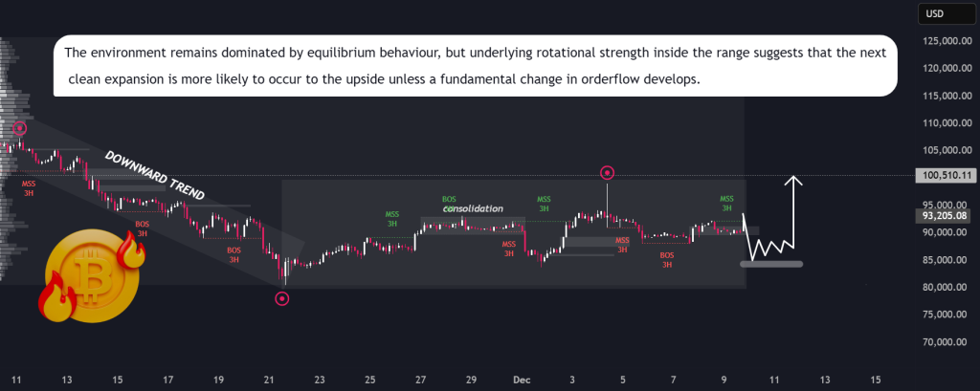Select the green BOS label above consolidation
The width and height of the screenshot is (980, 391).
coord(449,199)
